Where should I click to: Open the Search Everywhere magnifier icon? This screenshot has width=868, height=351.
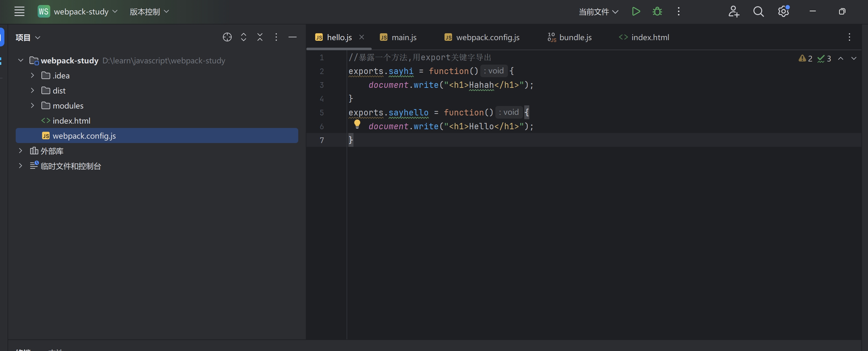pos(758,11)
